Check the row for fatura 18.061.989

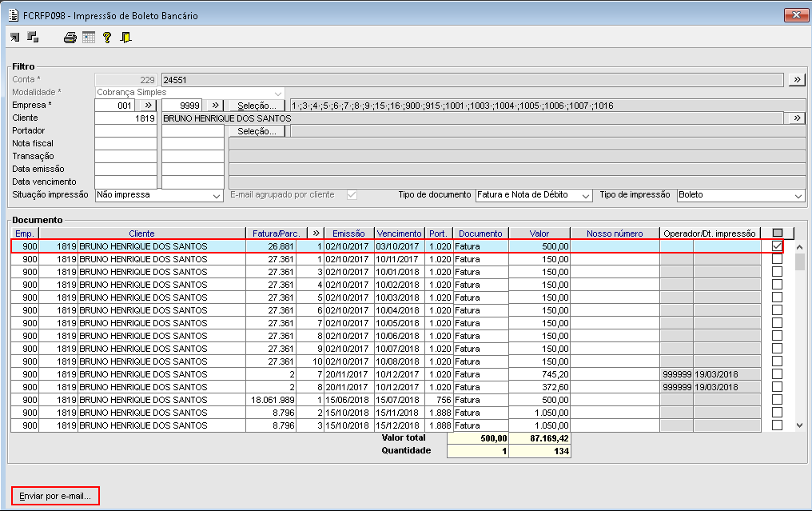777,400
